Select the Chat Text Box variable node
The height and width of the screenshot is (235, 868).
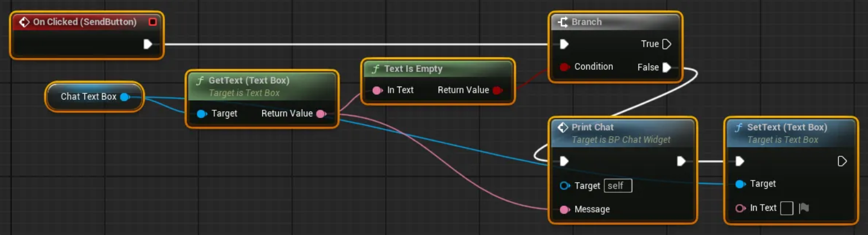94,97
